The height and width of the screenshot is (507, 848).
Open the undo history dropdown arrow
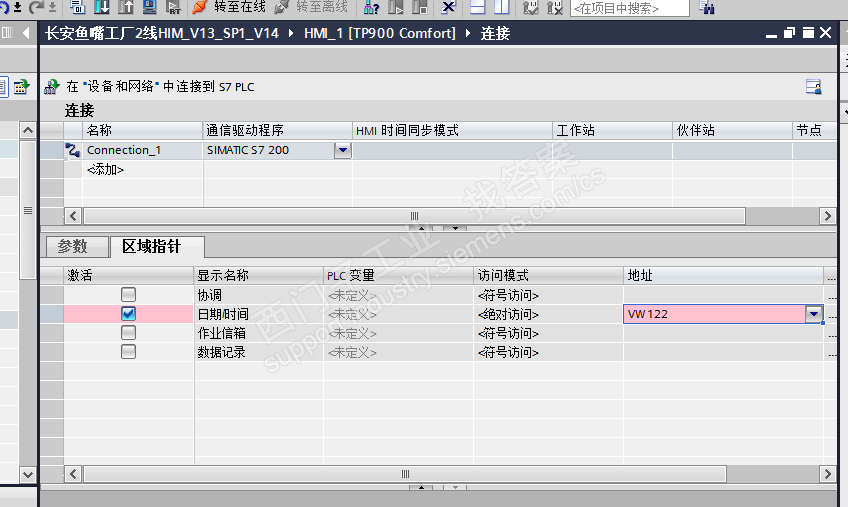pyautogui.click(x=17, y=7)
